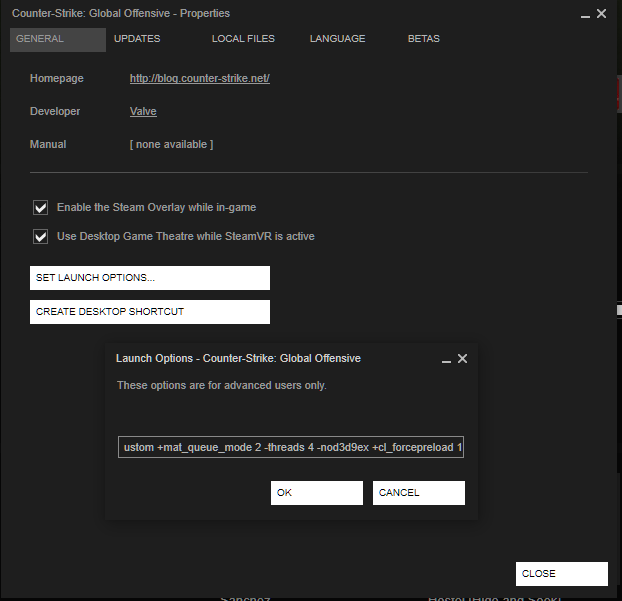Cancel the Launch Options dialog
This screenshot has height=601, width=622.
[x=419, y=493]
